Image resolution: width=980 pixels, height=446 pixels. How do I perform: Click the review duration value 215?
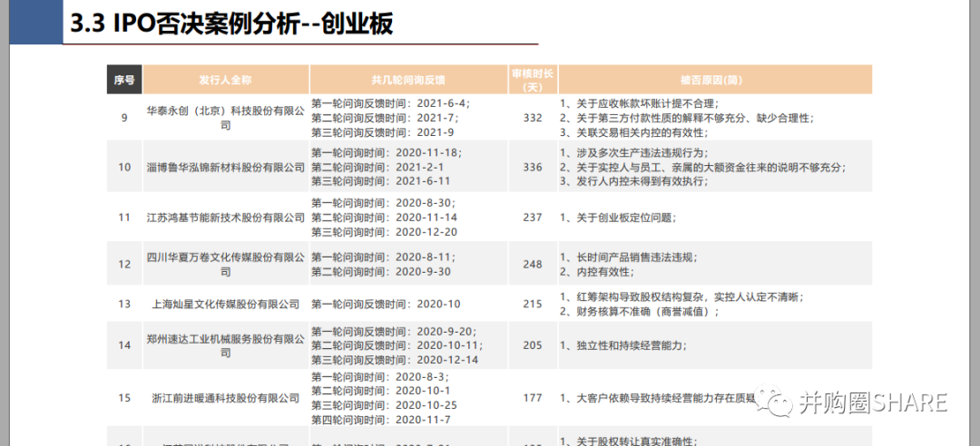pos(533,305)
